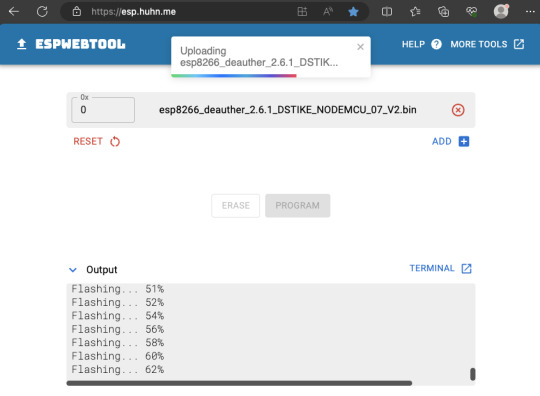Viewport: 540px width, 396px height.
Task: Click the 'Flashing... 62%' output line
Action: pyautogui.click(x=118, y=369)
